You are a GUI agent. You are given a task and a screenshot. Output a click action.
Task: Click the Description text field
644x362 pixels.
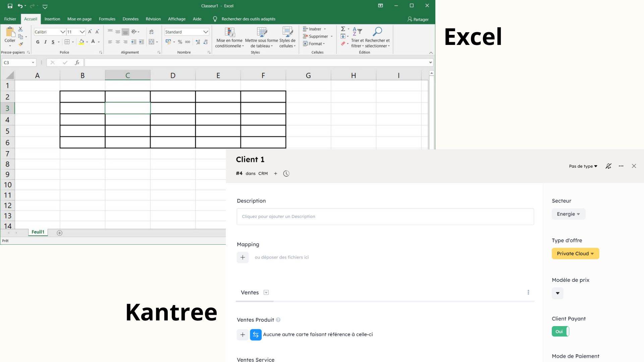[x=385, y=217]
